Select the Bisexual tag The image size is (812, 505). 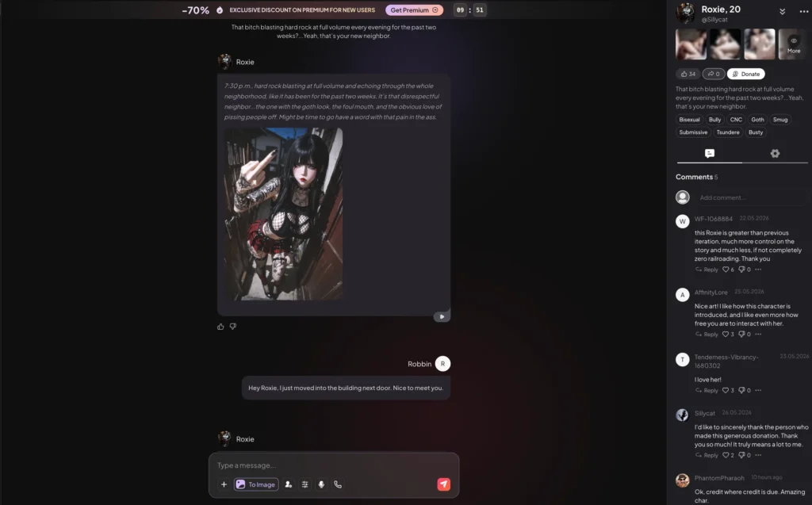point(689,120)
